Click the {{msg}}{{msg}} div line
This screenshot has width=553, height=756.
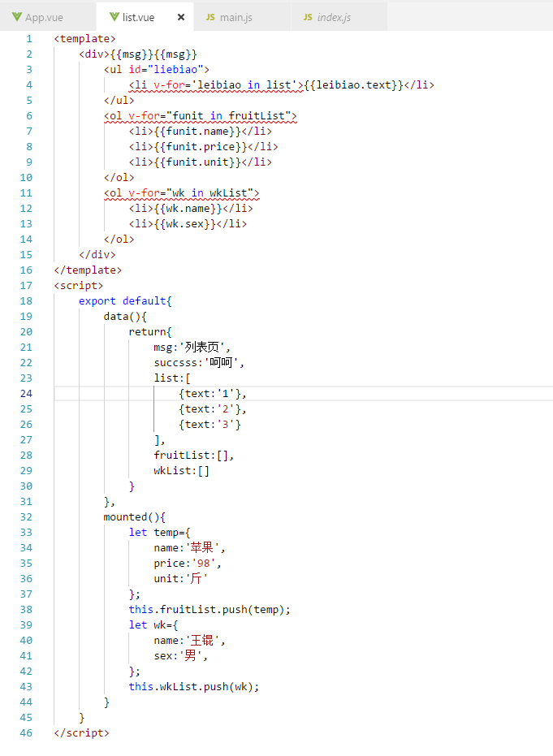pos(138,54)
